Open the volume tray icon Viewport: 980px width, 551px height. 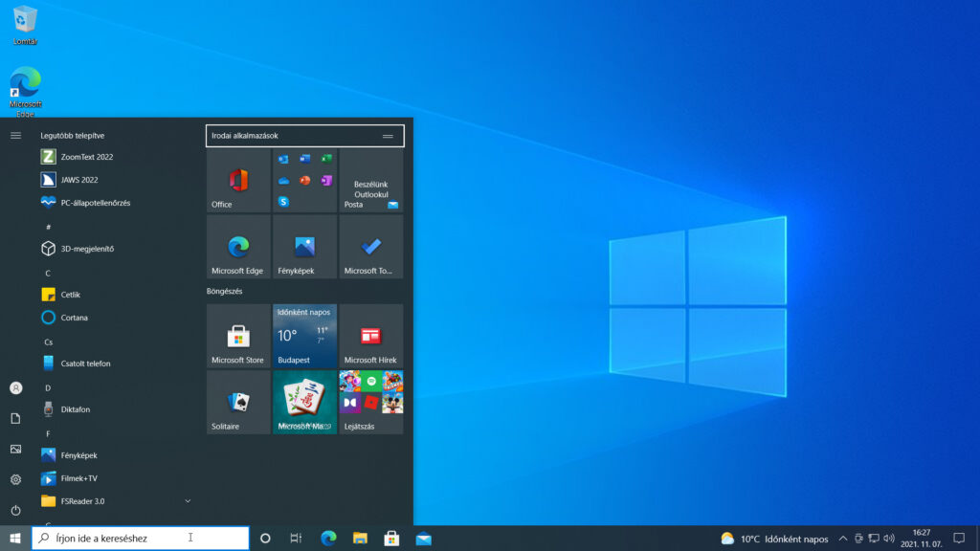point(889,538)
